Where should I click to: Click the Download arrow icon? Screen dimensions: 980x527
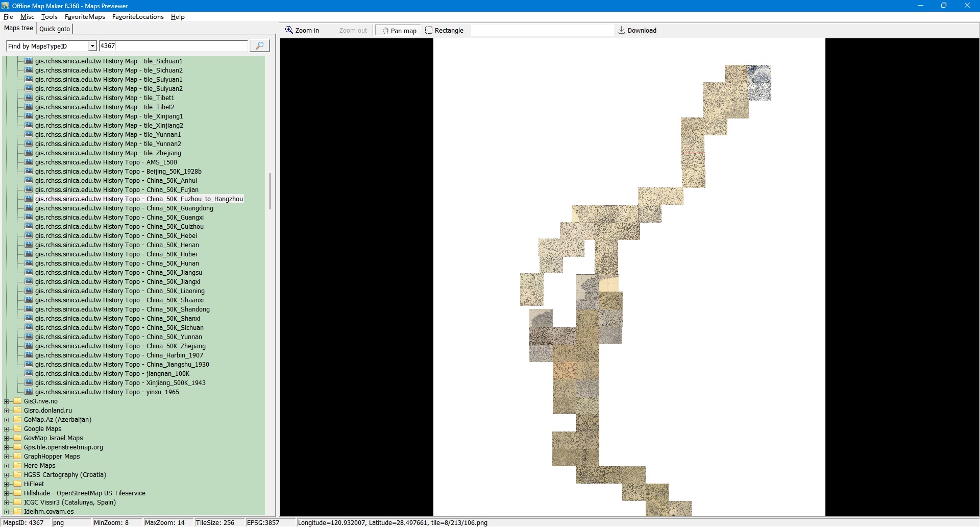621,30
